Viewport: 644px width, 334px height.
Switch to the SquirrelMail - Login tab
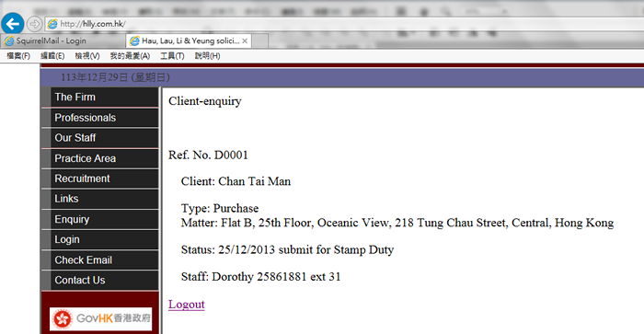tap(63, 40)
